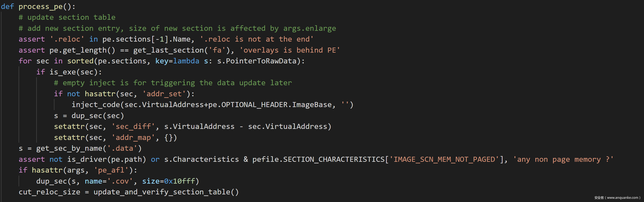Click the 'sec_diff' string literal

point(133,127)
